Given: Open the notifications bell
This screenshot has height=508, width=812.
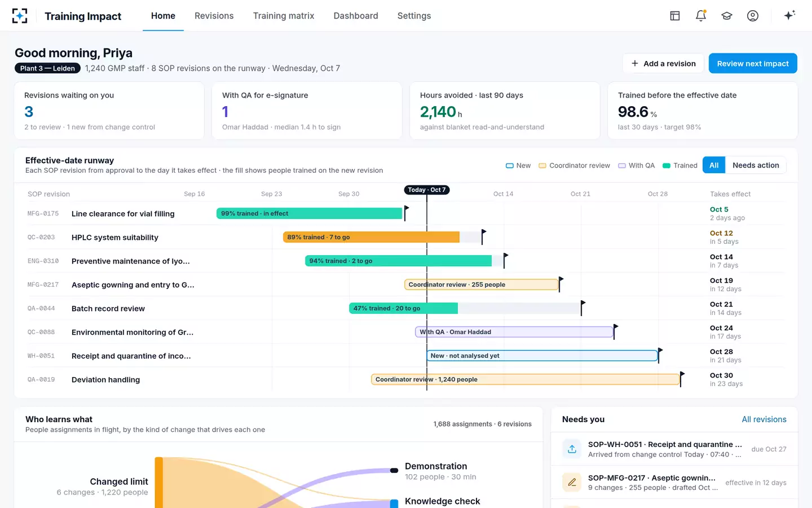Looking at the screenshot, I should (x=701, y=16).
